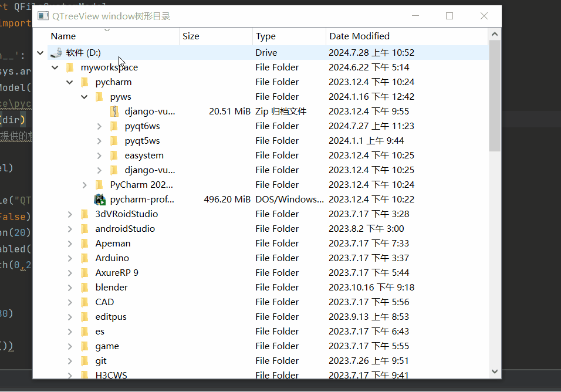Expand the pyqt6ws folder
This screenshot has width=561, height=392.
[99, 126]
